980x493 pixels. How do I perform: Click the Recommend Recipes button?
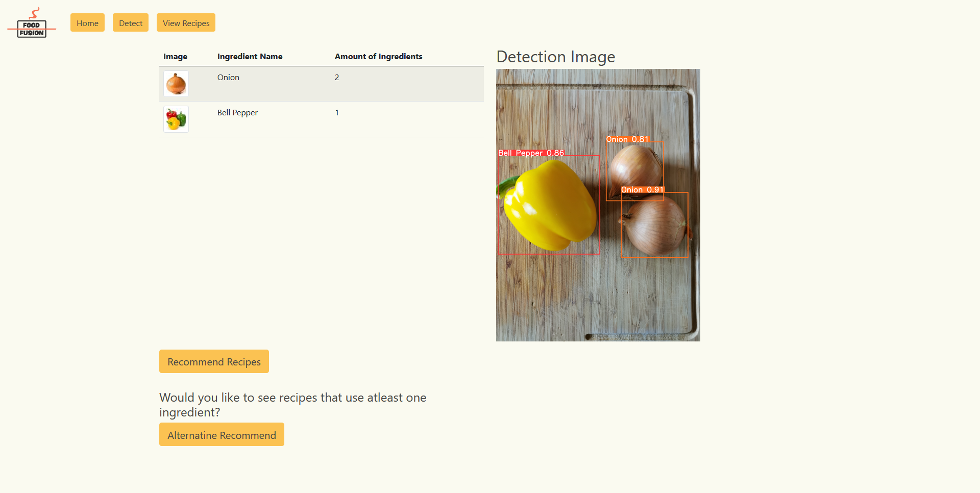(213, 361)
